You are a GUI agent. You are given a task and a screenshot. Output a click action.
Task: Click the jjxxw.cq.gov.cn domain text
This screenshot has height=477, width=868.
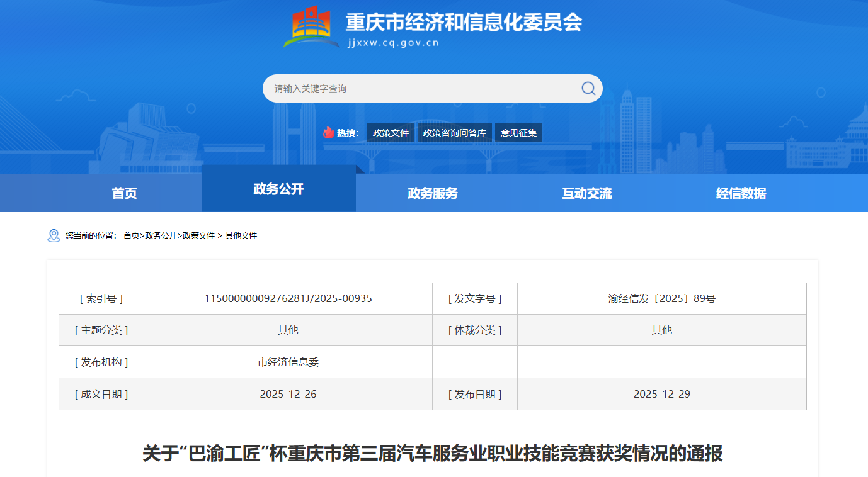393,43
